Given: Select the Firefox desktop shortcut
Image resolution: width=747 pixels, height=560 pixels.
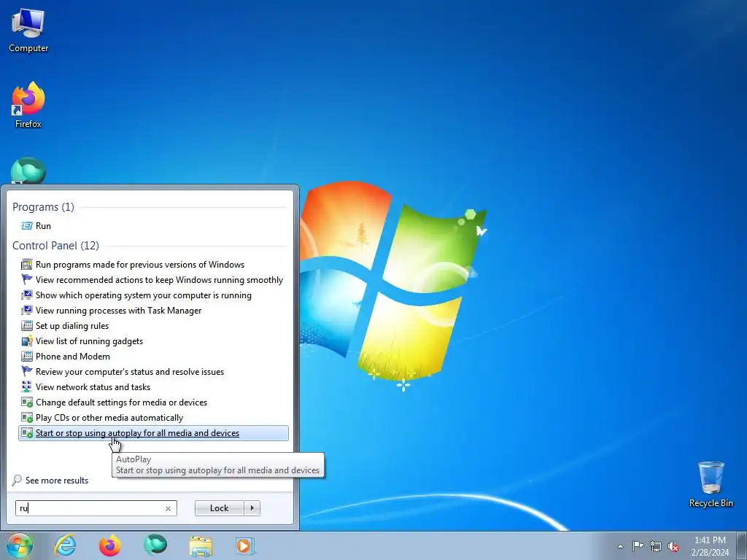Looking at the screenshot, I should pyautogui.click(x=28, y=105).
